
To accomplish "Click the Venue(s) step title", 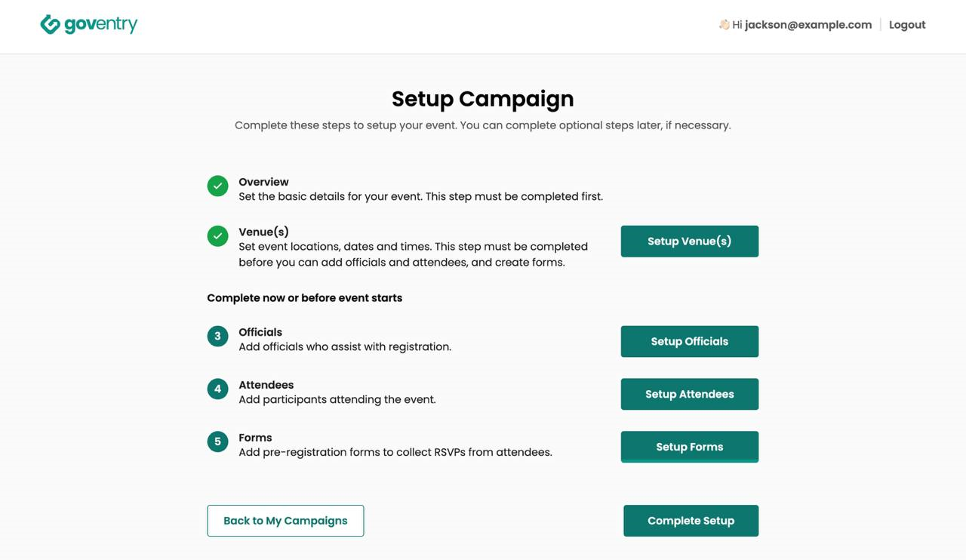I will pyautogui.click(x=263, y=232).
